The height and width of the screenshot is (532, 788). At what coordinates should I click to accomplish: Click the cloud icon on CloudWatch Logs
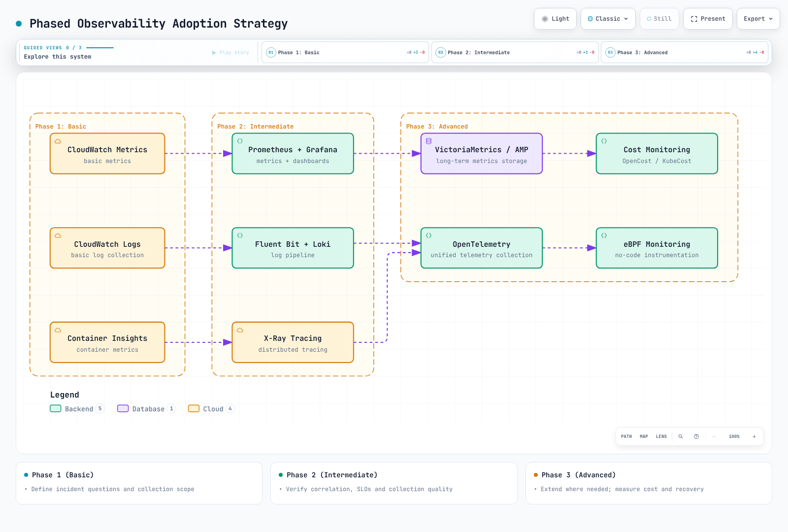pyautogui.click(x=58, y=236)
